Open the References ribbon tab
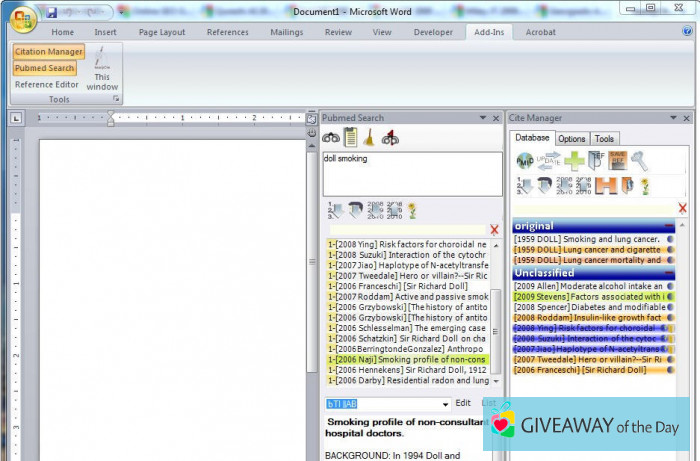 pyautogui.click(x=227, y=32)
